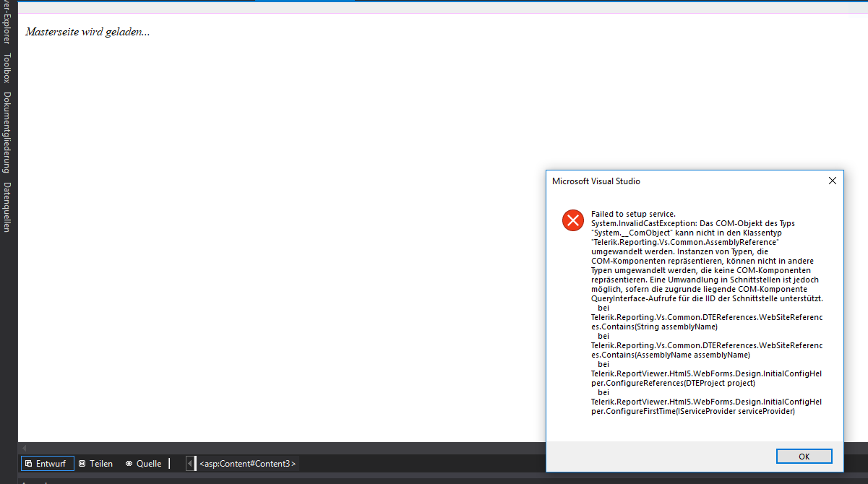This screenshot has width=868, height=484.
Task: Switch to the Entwurf design view
Action: pyautogui.click(x=47, y=463)
